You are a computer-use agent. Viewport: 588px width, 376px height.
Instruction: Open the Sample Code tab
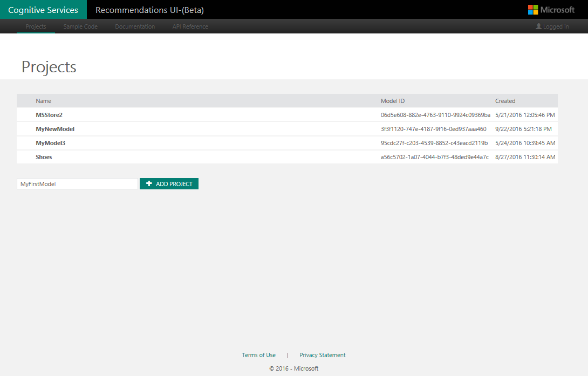point(80,26)
